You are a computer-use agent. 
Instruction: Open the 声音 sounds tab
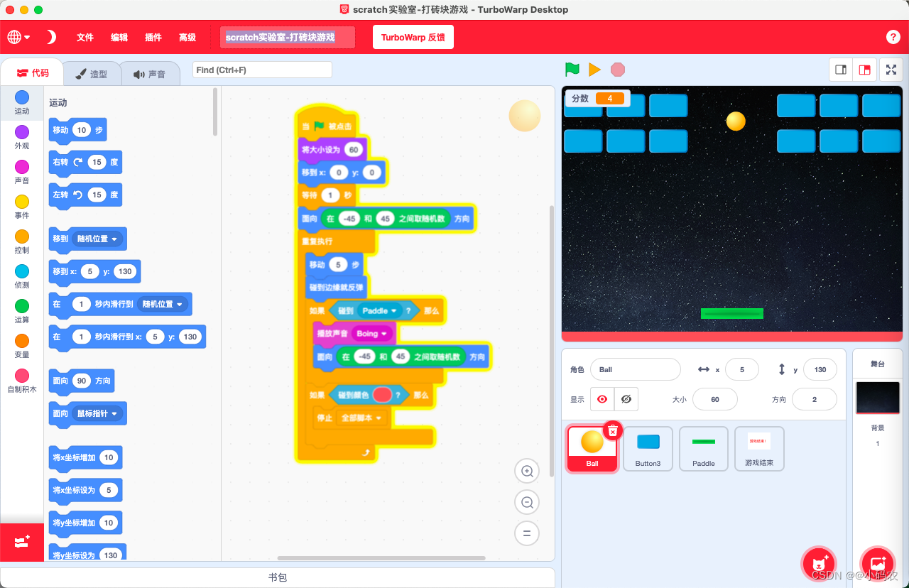[149, 74]
